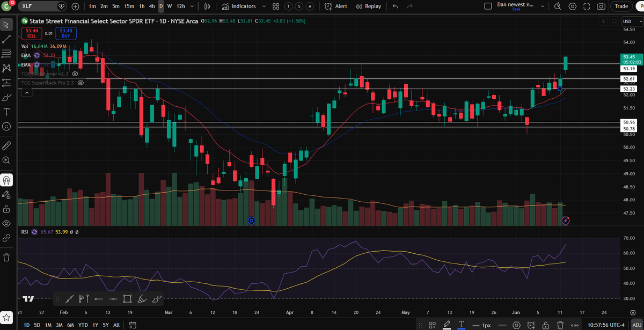
Task: Show the TCG BackBurner v2.3 indicator
Action: (x=75, y=74)
